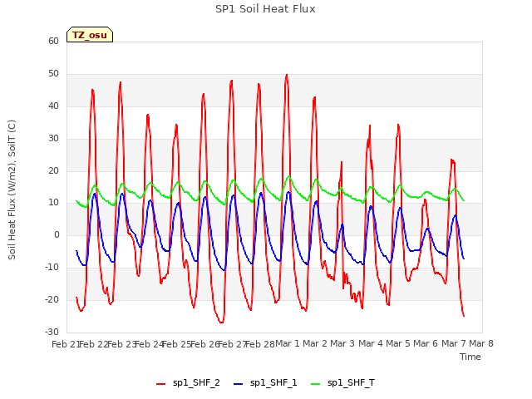Click the y-axis tick value -20
This screenshot has width=532, height=399.
pos(52,299)
